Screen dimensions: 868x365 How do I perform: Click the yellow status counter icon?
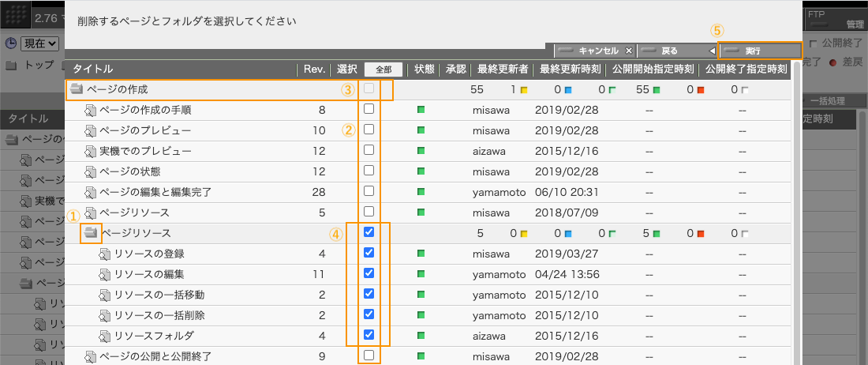click(523, 90)
